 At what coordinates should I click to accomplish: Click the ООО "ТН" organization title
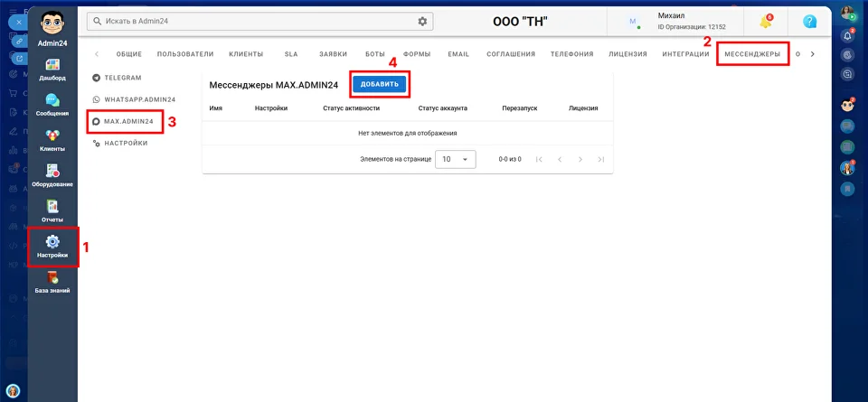click(521, 22)
